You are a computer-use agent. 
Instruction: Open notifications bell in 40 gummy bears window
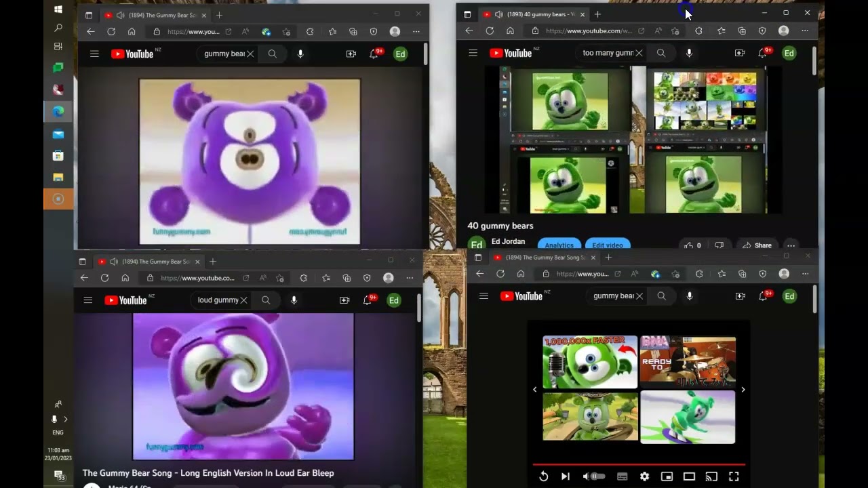[764, 53]
